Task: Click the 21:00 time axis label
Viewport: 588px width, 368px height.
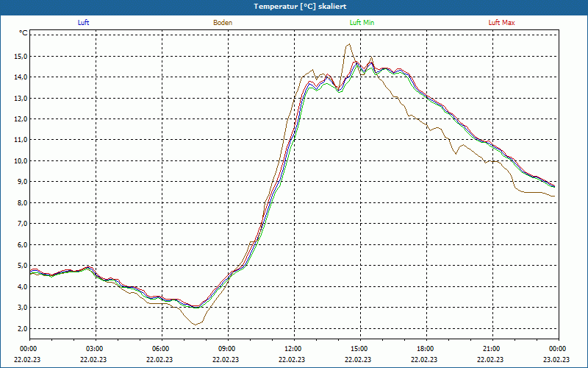Action: point(492,349)
